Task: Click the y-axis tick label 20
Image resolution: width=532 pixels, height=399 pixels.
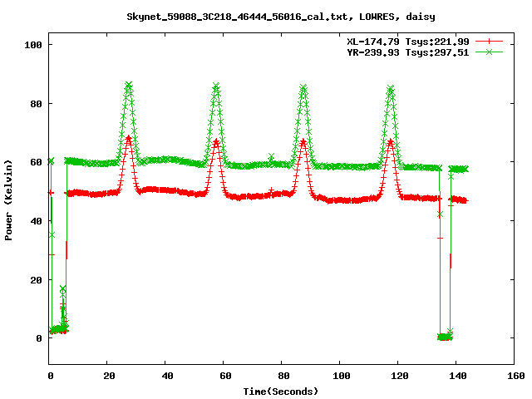Action: 37,280
